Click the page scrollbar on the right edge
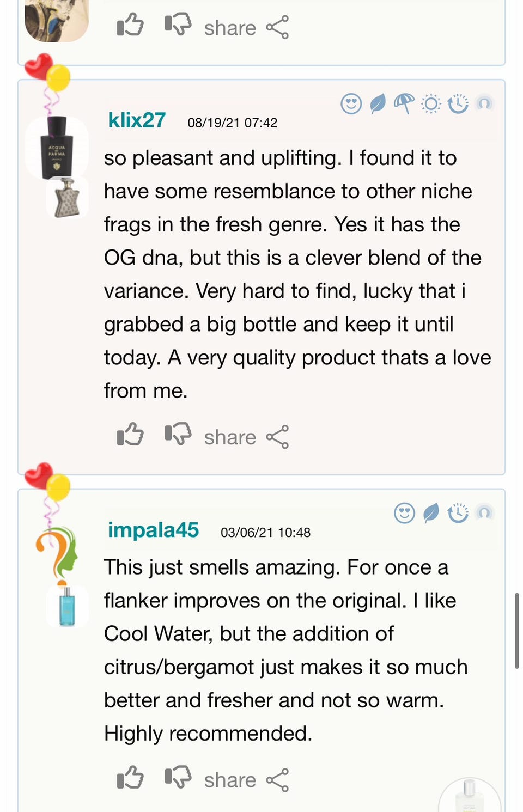The width and height of the screenshot is (523, 812). pyautogui.click(x=516, y=631)
